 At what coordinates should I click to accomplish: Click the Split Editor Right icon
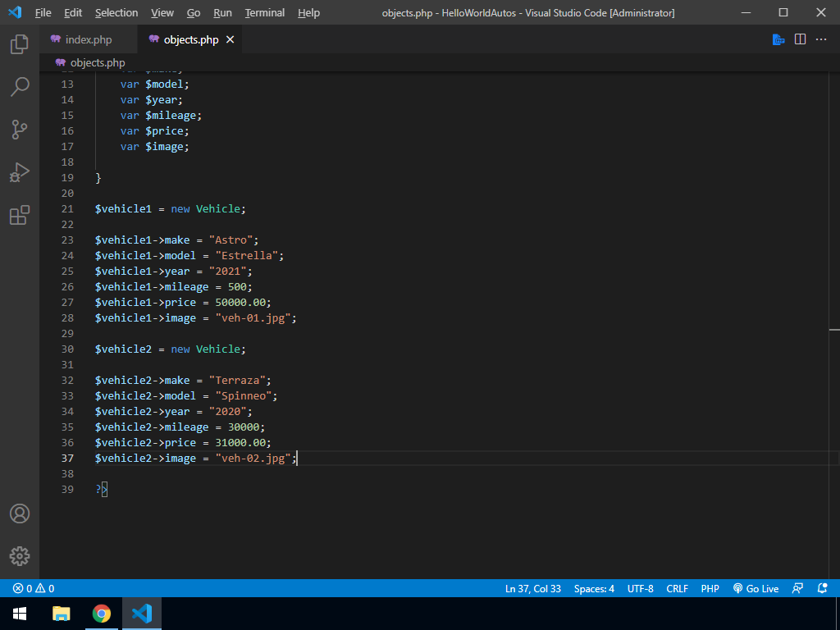pyautogui.click(x=800, y=39)
